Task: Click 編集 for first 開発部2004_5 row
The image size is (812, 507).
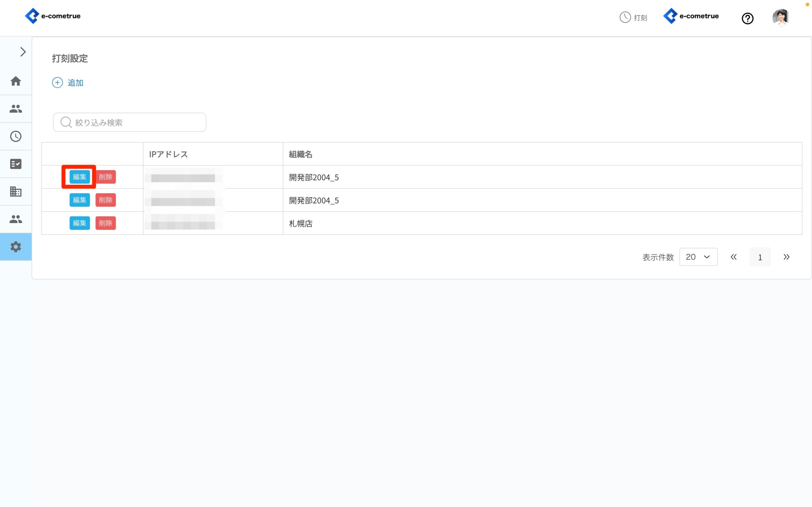Action: (80, 177)
